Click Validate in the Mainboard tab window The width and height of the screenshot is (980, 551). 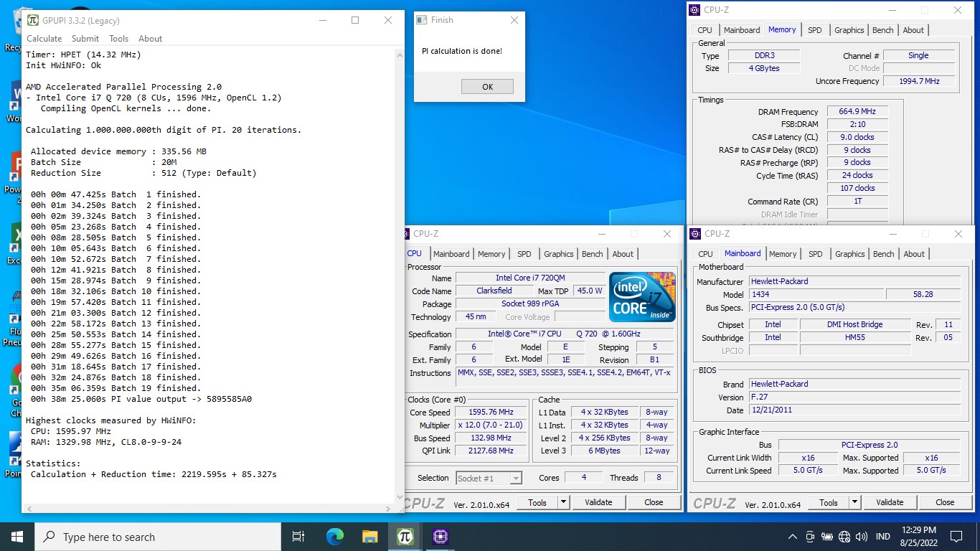pyautogui.click(x=890, y=503)
